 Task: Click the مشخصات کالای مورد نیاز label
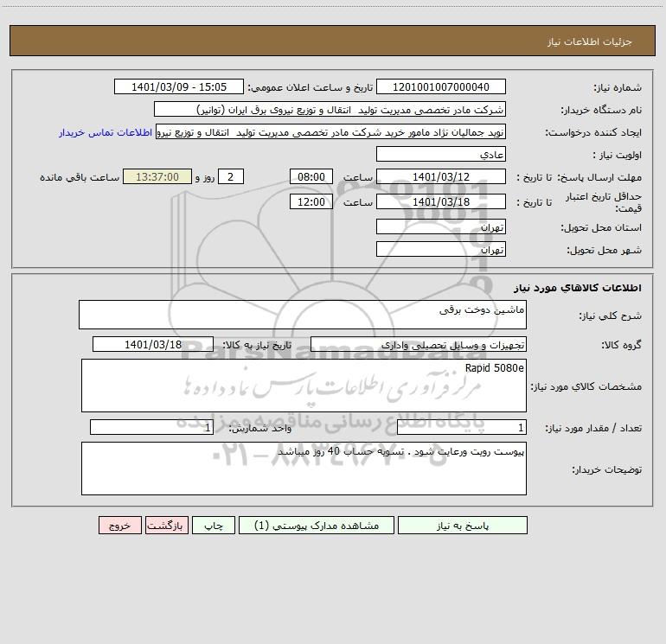pos(586,386)
